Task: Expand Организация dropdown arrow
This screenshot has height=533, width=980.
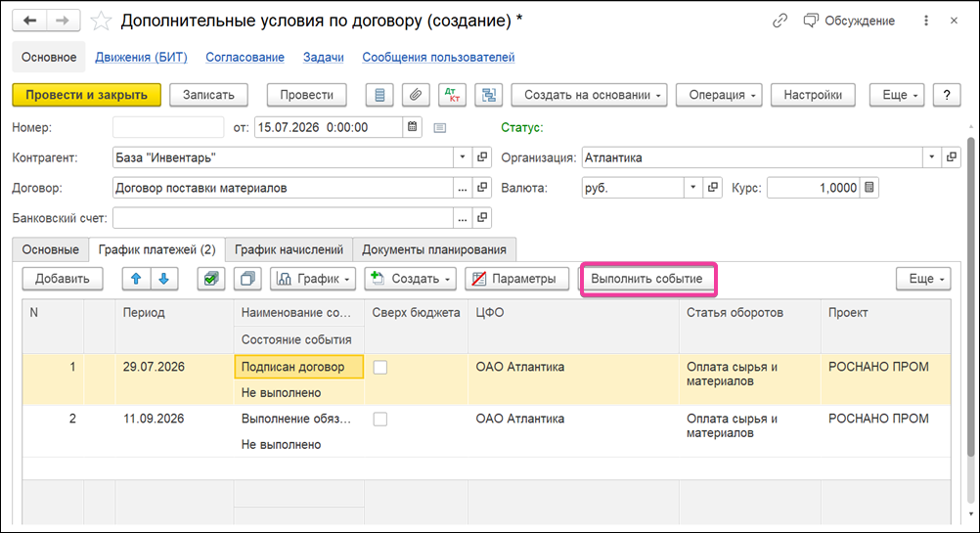Action: (932, 157)
